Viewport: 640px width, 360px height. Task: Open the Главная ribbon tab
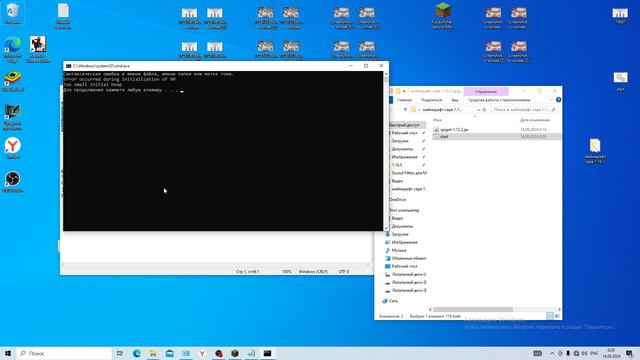[x=404, y=100]
